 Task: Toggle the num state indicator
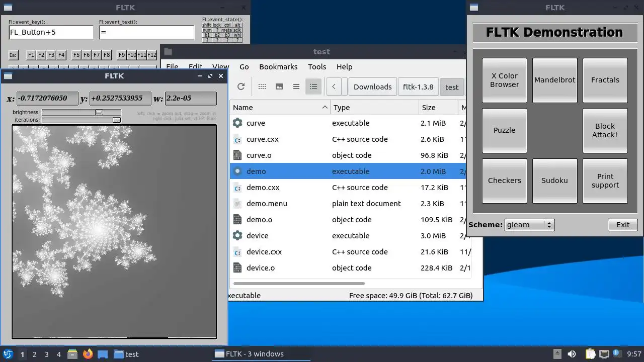pyautogui.click(x=207, y=30)
